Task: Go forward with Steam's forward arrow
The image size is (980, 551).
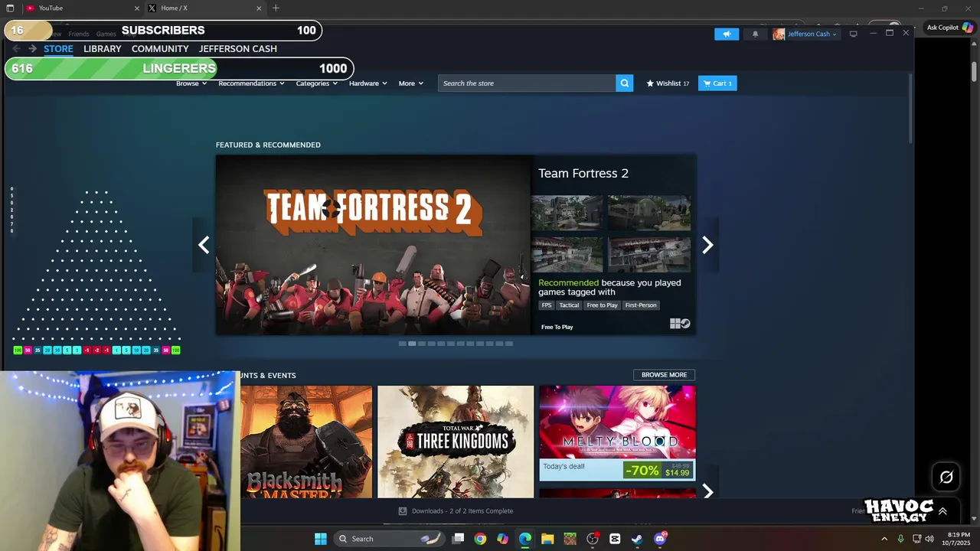Action: 32,48
